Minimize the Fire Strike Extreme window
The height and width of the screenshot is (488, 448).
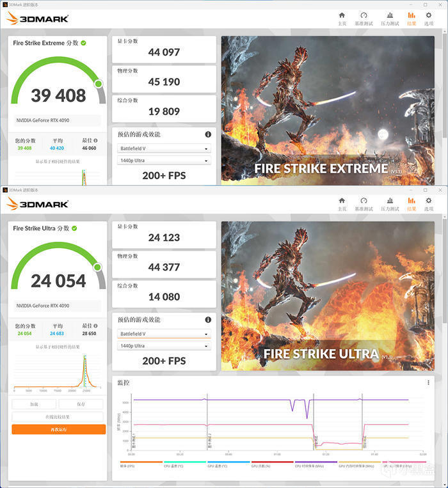pos(411,4)
